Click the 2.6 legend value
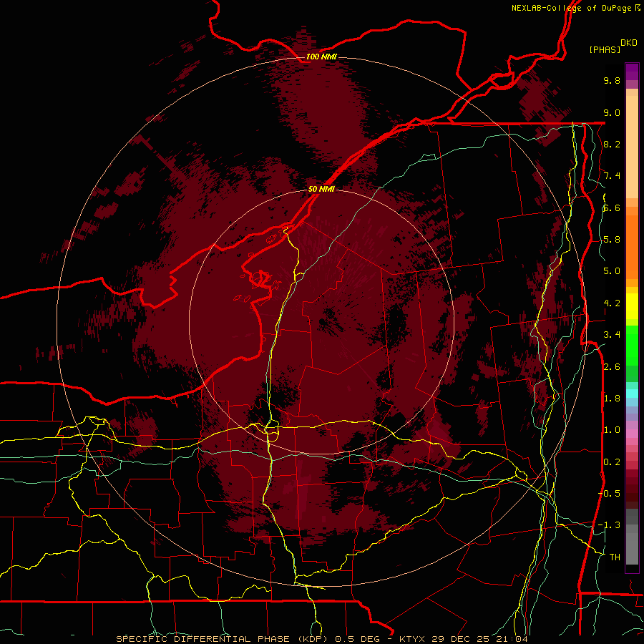644x644 pixels. [612, 366]
